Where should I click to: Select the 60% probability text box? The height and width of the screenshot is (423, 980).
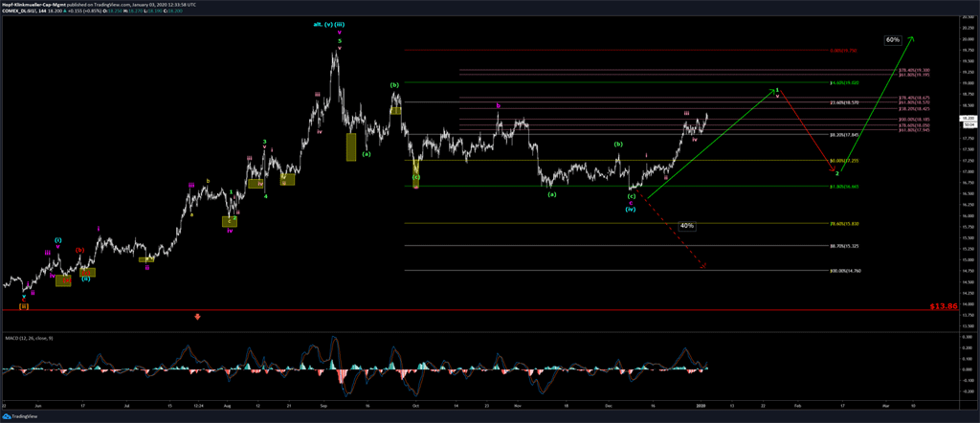(892, 40)
